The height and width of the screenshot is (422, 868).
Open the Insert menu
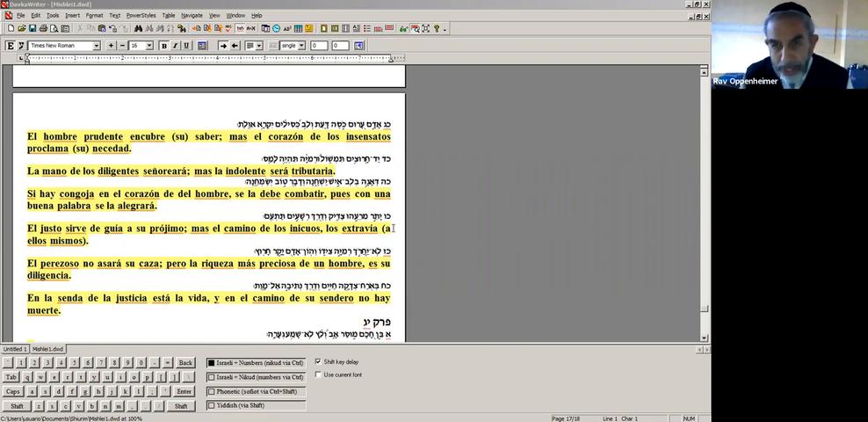point(73,16)
